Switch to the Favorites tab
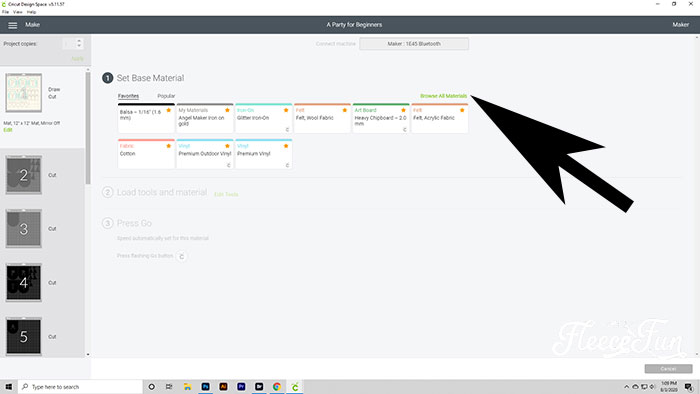This screenshot has height=394, width=700. (x=128, y=96)
